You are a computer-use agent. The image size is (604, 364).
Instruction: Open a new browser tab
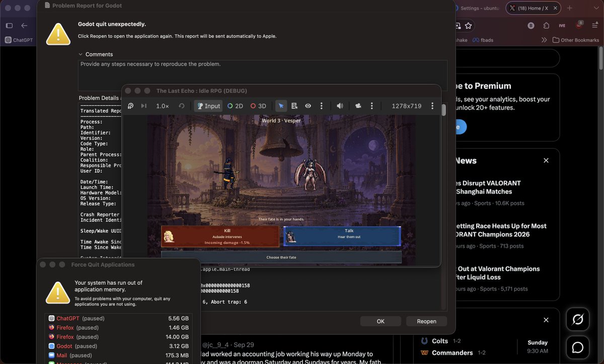[x=570, y=8]
